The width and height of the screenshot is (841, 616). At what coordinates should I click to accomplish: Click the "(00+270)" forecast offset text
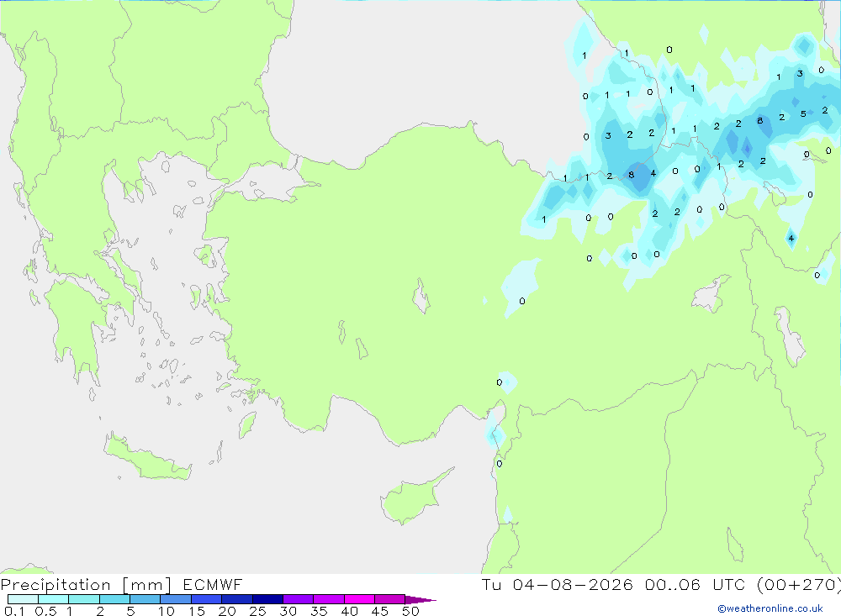[x=799, y=585]
